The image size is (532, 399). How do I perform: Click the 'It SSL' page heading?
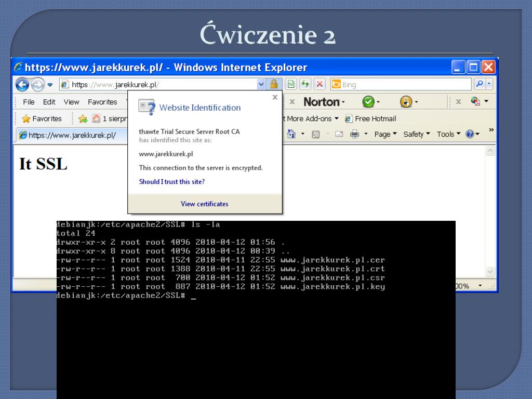coord(43,164)
